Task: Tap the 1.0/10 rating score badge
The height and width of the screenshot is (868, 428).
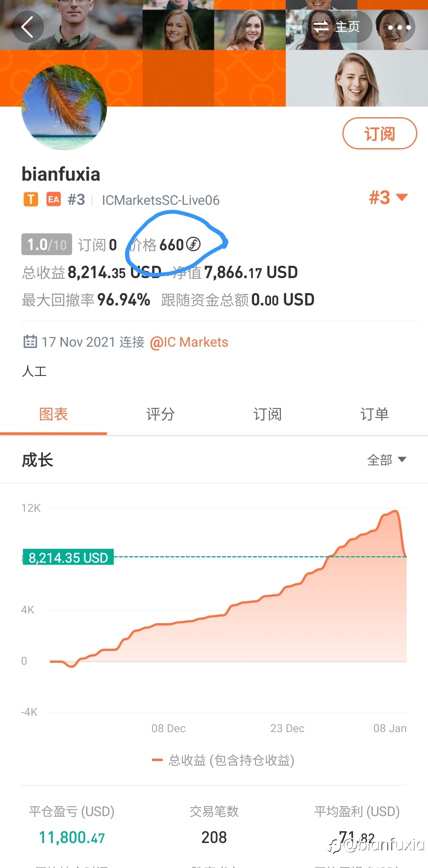Action: tap(47, 244)
